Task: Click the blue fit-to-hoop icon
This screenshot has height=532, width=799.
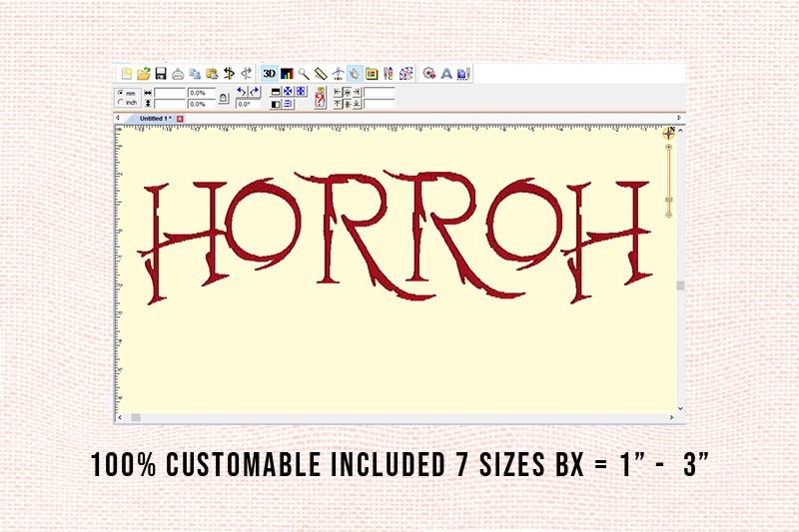Action: (x=301, y=92)
